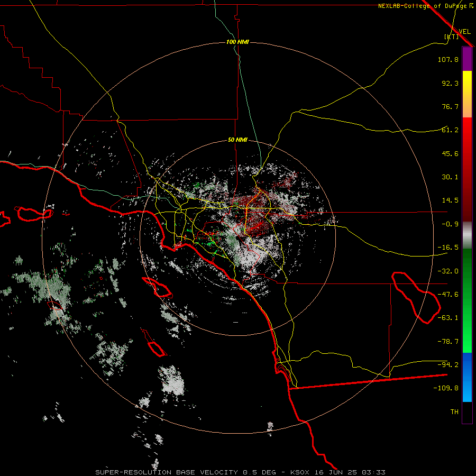Click the -0.9 legend value
The image size is (476, 476).
450,224
